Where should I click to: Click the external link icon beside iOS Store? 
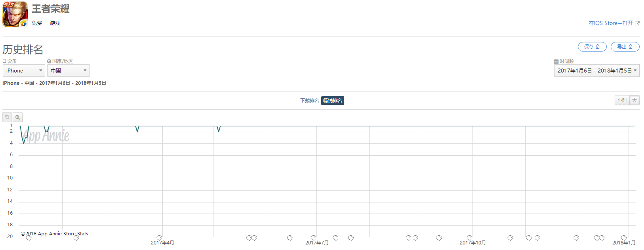pos(637,23)
